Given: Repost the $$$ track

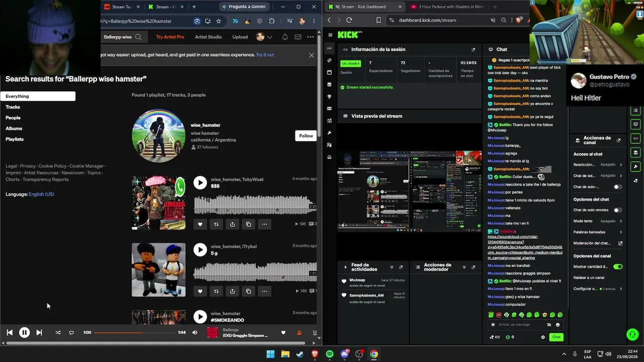Looking at the screenshot, I should (216, 224).
